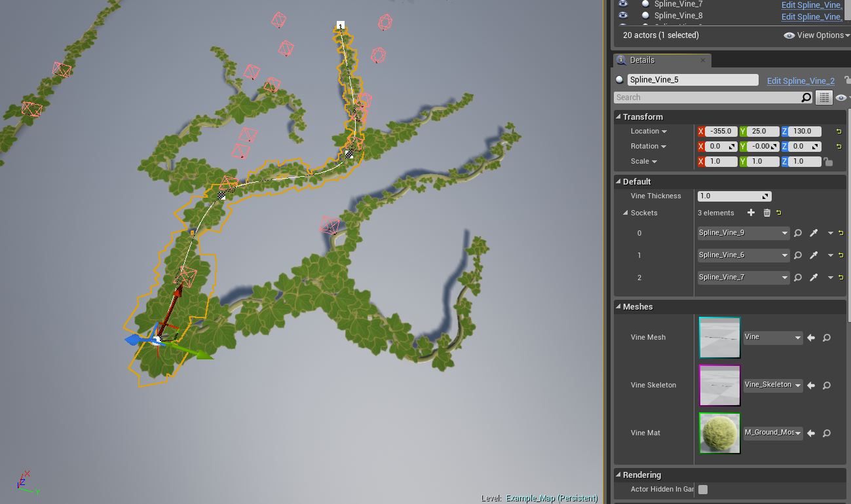
Task: Open socket 0 Spline_Vine_9 dropdown
Action: point(743,233)
